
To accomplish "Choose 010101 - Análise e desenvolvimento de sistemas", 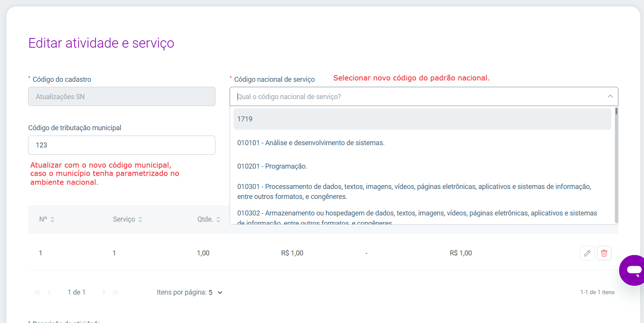I will pos(422,143).
